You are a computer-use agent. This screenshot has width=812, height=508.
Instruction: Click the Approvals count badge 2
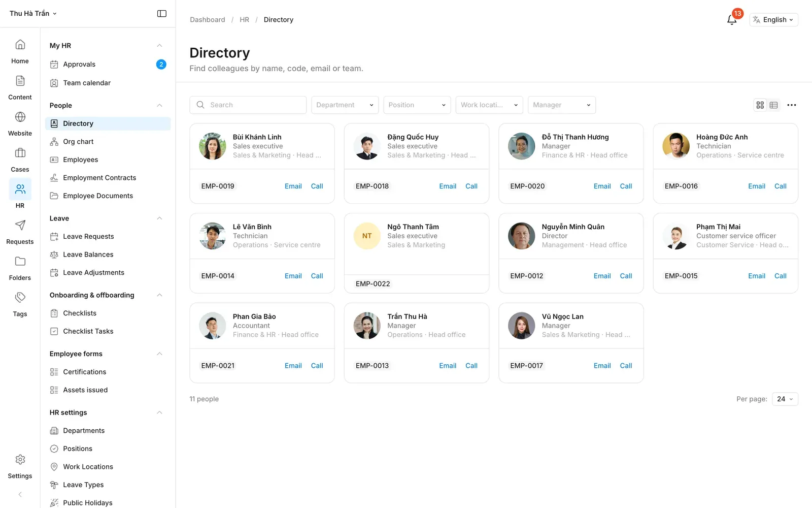coord(161,65)
